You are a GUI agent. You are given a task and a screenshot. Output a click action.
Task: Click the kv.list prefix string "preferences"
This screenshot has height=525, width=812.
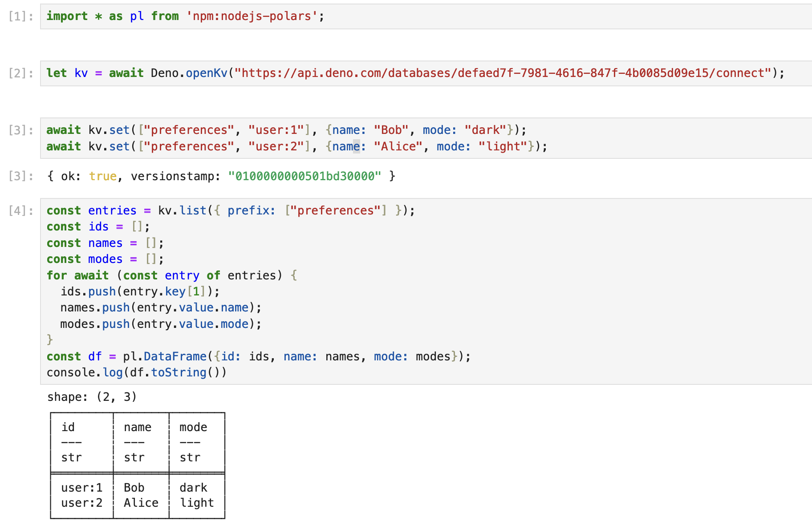[x=337, y=210]
